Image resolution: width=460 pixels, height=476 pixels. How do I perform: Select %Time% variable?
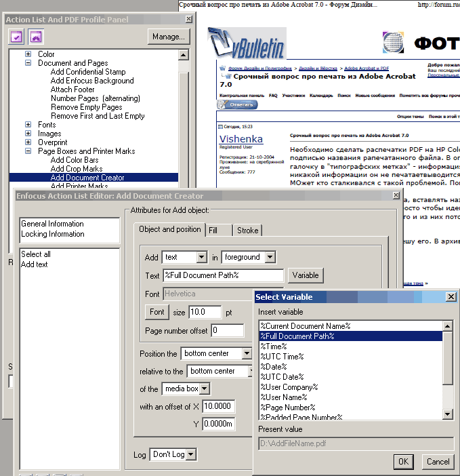pyautogui.click(x=351, y=346)
